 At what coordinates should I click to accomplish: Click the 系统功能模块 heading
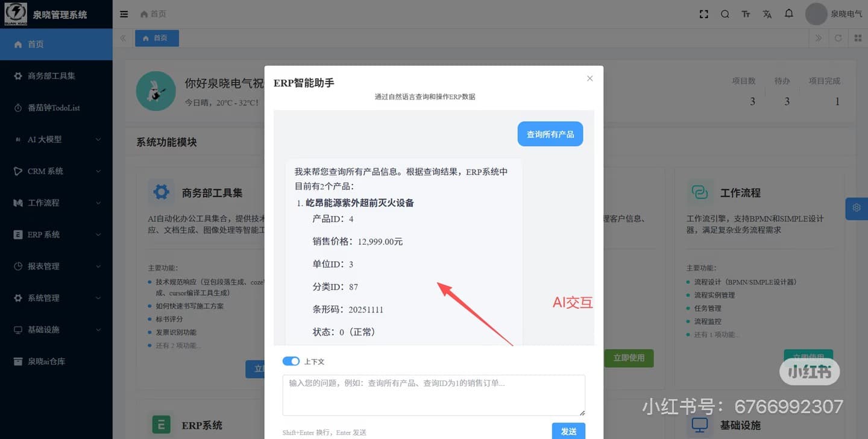(166, 142)
